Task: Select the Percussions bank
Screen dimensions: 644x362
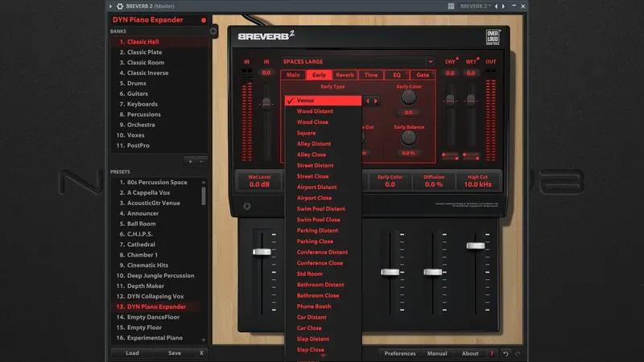Action: pos(159,114)
